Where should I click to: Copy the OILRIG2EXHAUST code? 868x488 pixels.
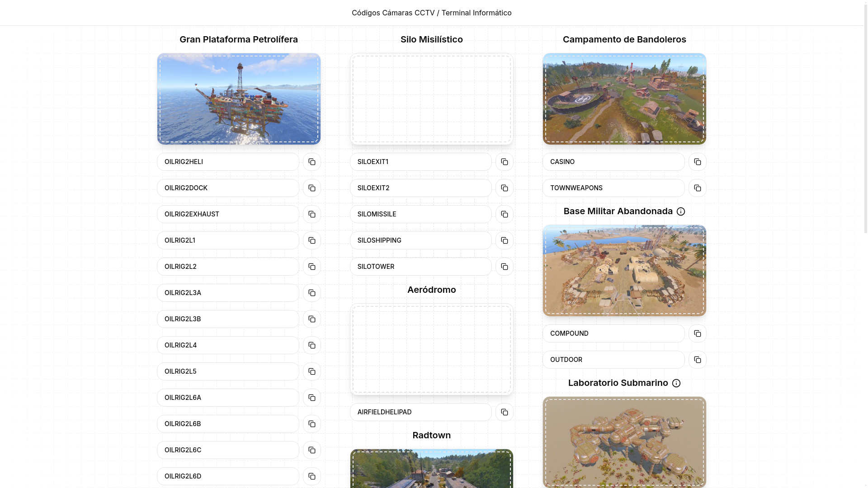(312, 214)
